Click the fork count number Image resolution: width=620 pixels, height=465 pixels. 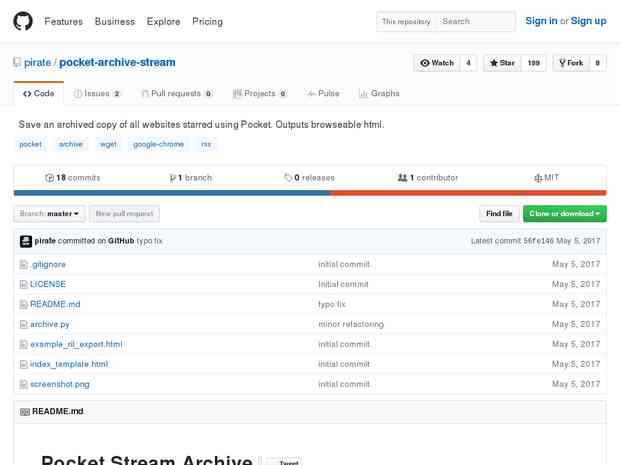tap(597, 63)
